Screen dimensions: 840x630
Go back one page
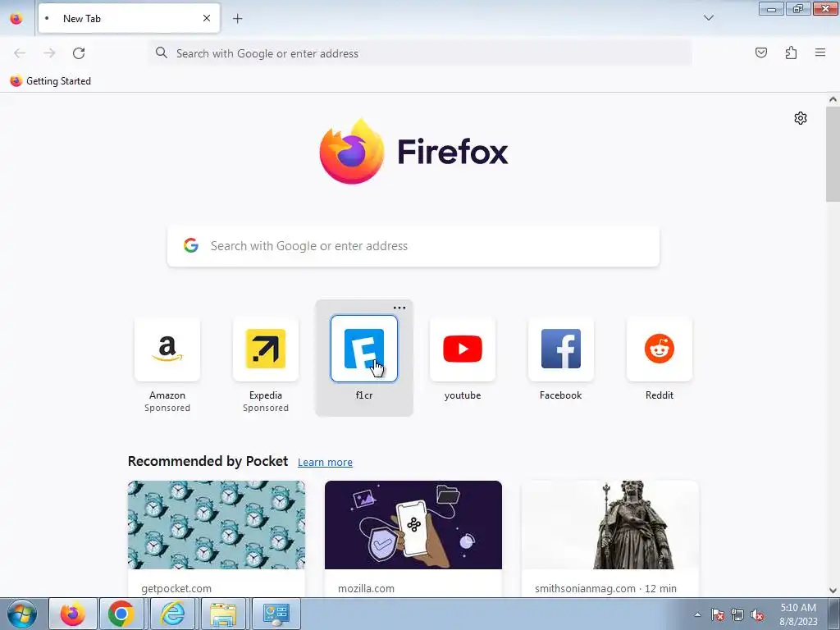[x=20, y=53]
